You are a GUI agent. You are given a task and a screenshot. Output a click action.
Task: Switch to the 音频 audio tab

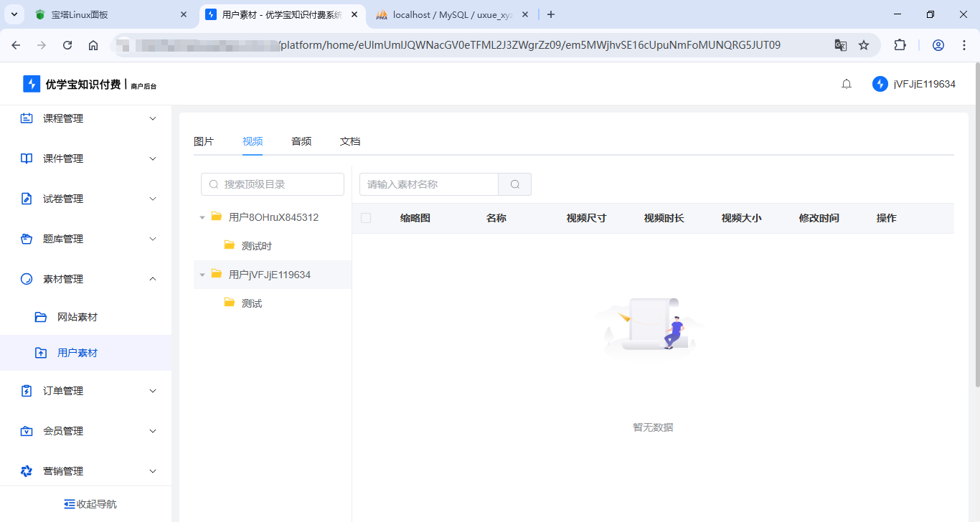click(x=301, y=141)
